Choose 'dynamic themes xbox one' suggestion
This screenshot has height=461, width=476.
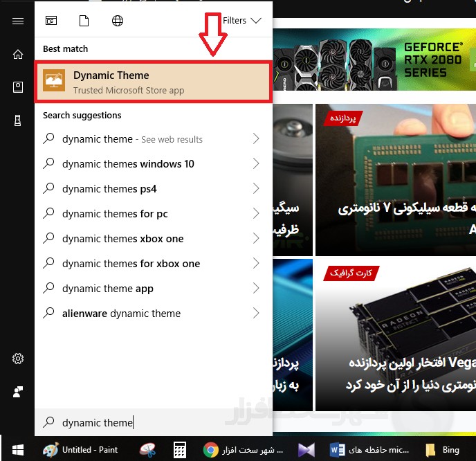pyautogui.click(x=122, y=239)
